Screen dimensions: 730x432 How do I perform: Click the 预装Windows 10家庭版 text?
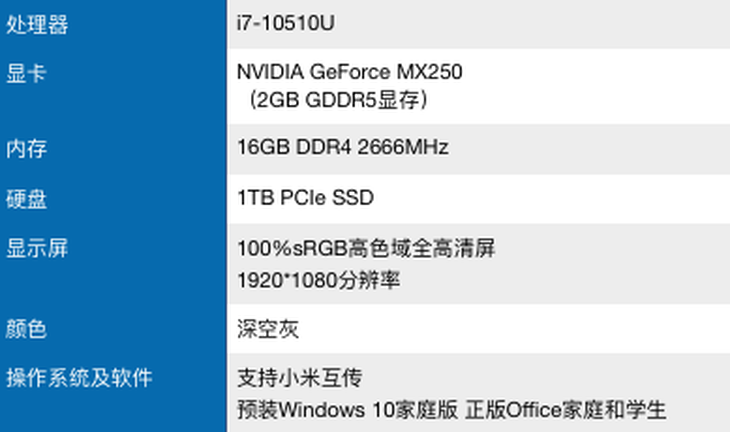tap(347, 410)
